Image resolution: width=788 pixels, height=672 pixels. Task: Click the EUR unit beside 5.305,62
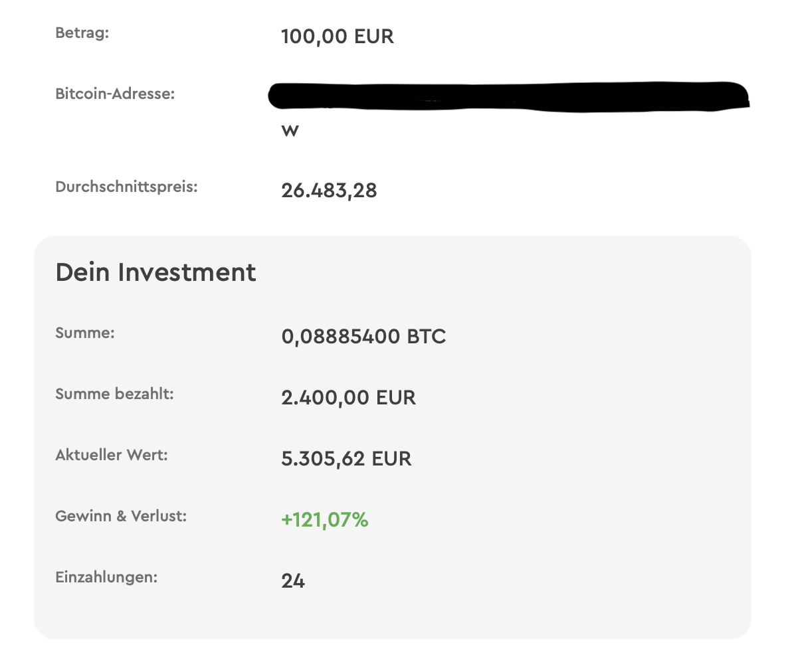pos(391,459)
